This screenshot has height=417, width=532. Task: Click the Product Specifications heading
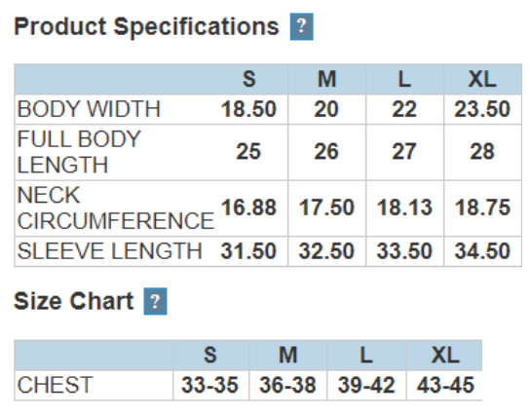coord(146,27)
